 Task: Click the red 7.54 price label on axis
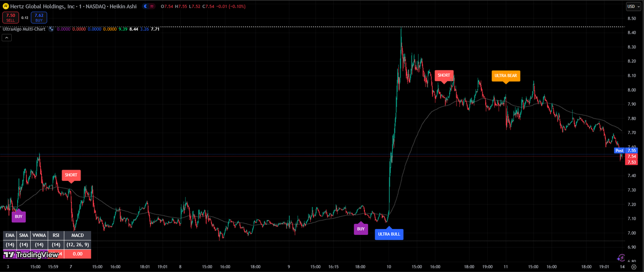(632, 156)
